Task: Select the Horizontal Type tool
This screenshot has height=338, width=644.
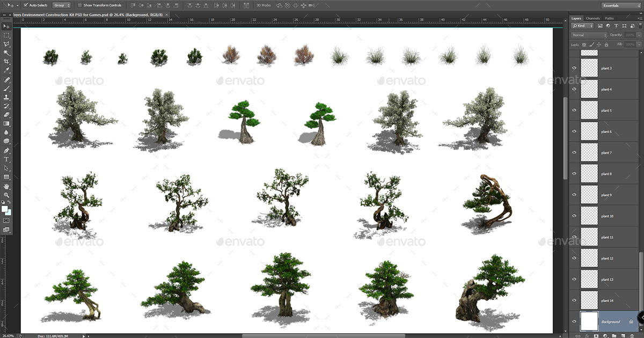Action: (x=6, y=159)
